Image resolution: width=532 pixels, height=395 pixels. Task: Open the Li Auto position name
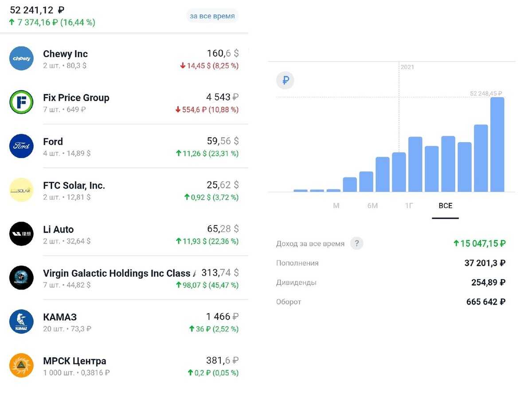58,230
